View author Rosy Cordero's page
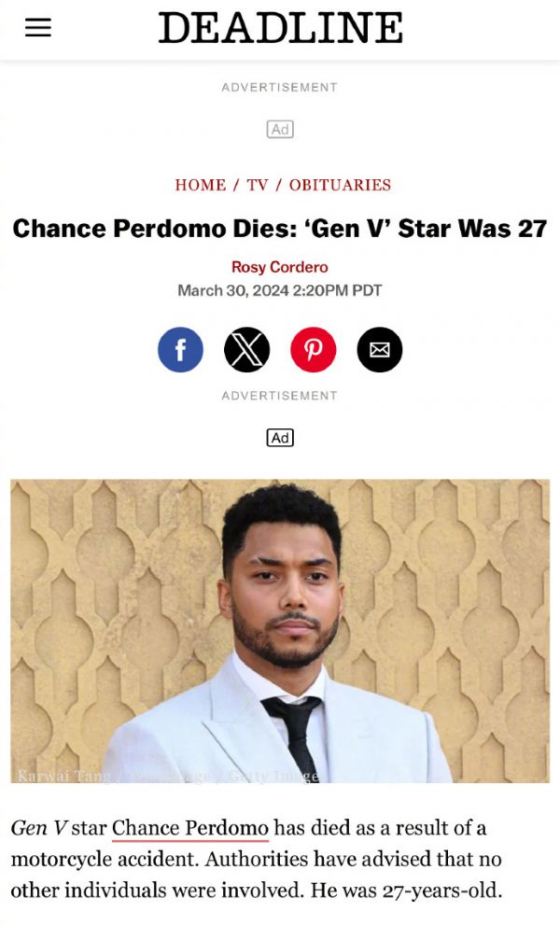 (x=280, y=267)
